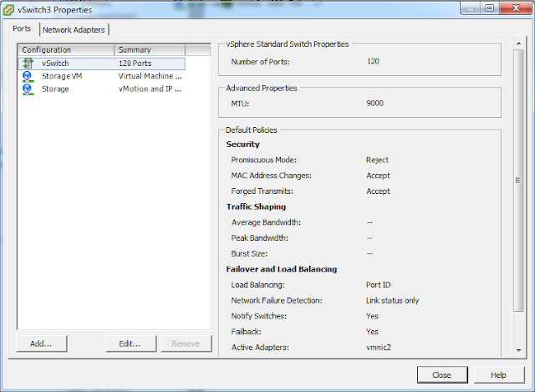Image resolution: width=535 pixels, height=392 pixels.
Task: Click the vSphere icon in the title bar
Action: click(8, 10)
